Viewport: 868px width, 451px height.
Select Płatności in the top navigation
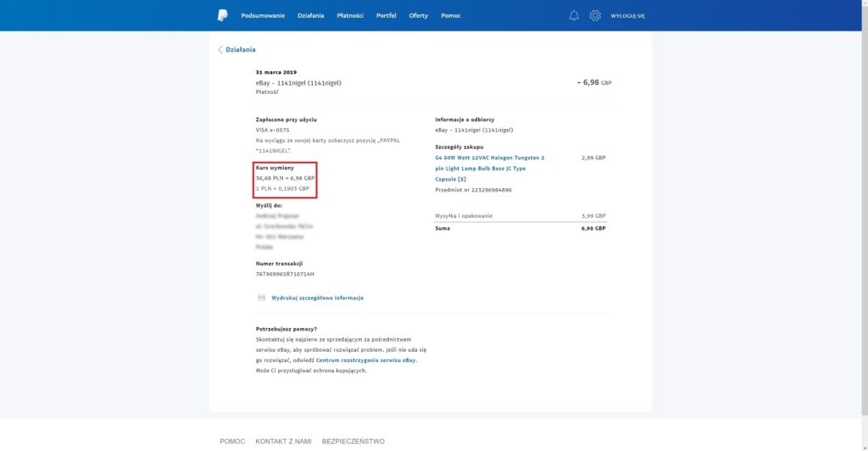tap(350, 15)
